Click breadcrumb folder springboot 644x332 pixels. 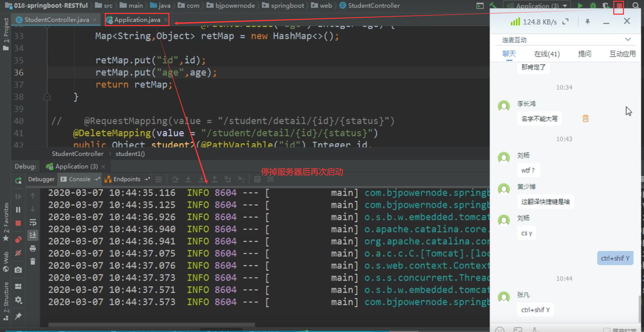[283, 6]
